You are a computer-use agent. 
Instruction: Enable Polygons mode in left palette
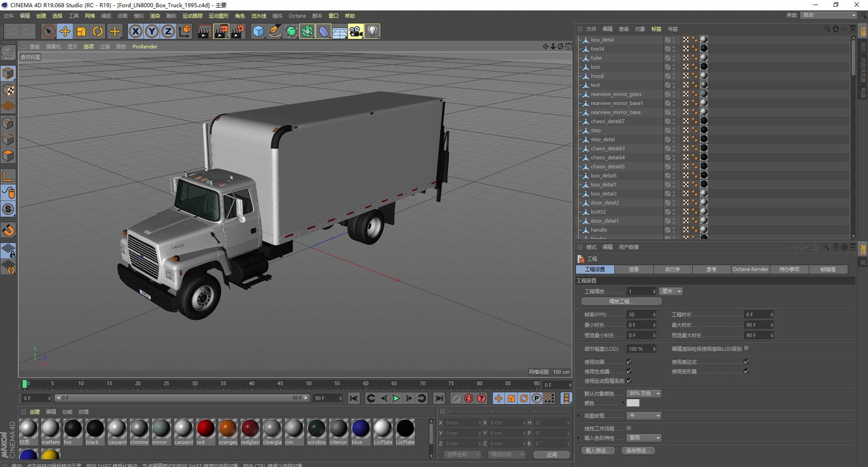click(8, 156)
